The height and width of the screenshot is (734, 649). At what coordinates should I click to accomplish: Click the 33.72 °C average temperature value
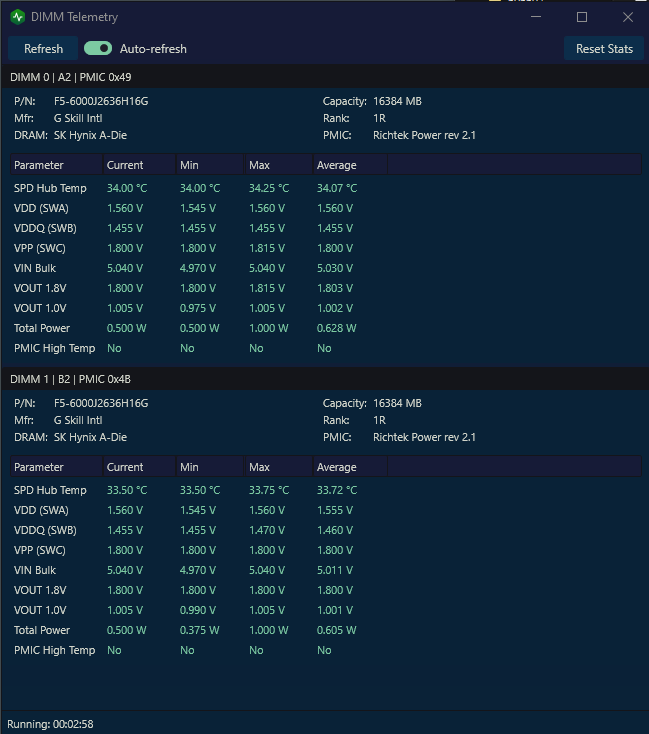tap(337, 490)
